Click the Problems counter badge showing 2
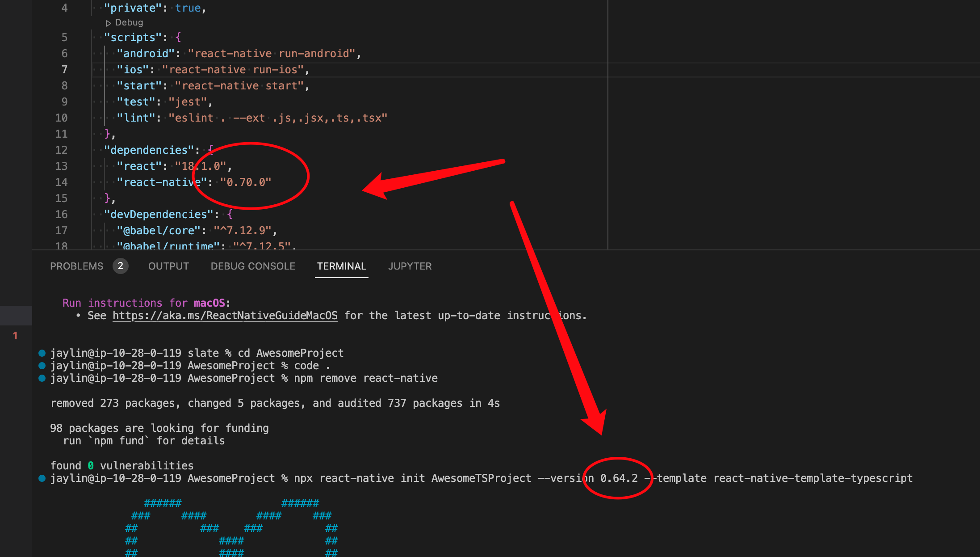 (x=120, y=266)
